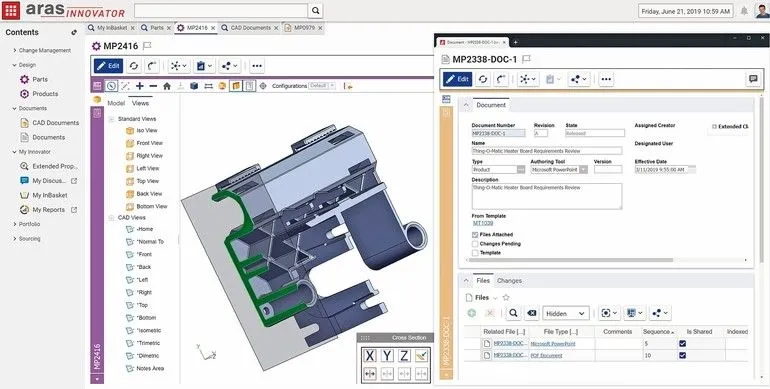Open the MT1039 template link
The image size is (770, 389).
click(x=483, y=223)
